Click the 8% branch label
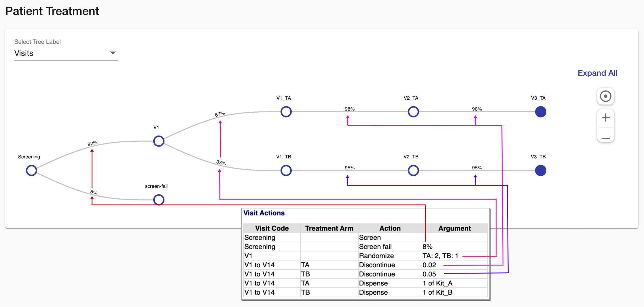 94,192
